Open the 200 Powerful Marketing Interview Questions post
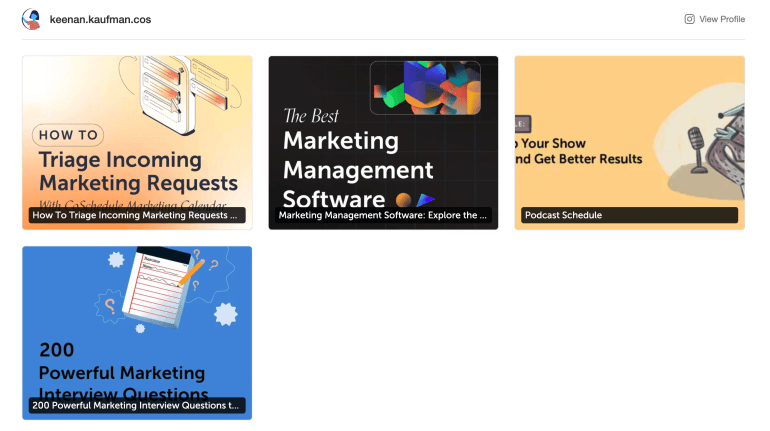Image resolution: width=770 pixels, height=431 pixels. coord(137,333)
